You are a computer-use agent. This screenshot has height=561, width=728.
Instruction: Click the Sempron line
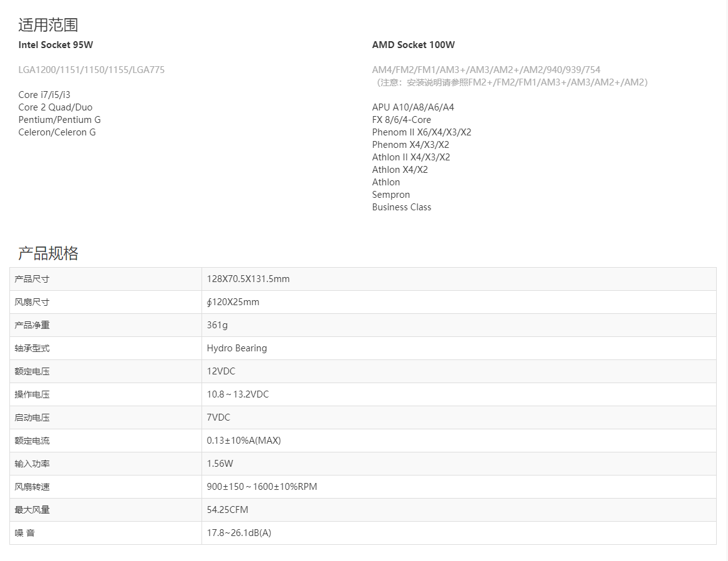click(391, 195)
